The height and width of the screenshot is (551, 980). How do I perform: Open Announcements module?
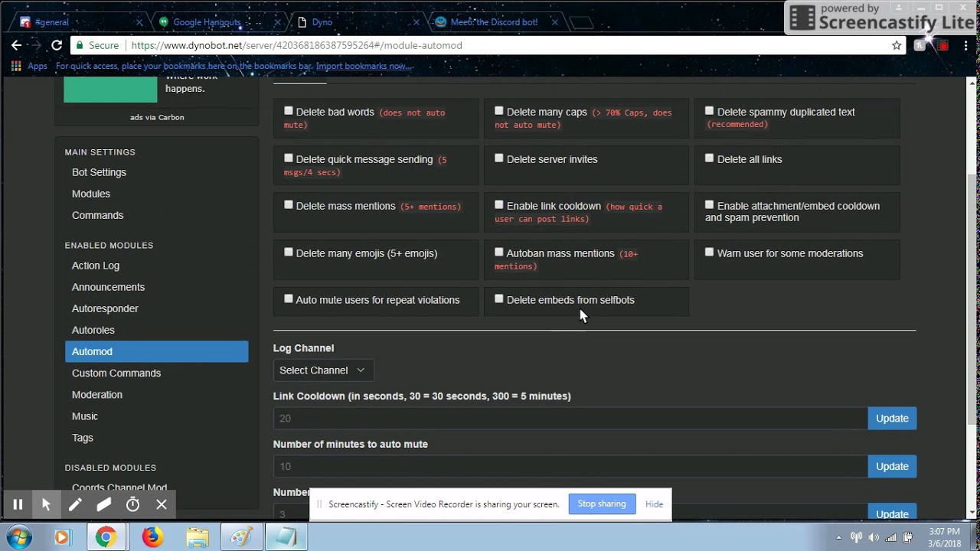tap(108, 287)
